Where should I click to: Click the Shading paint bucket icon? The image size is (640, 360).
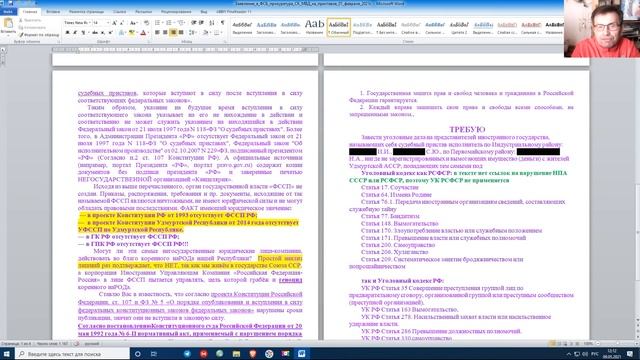tap(205, 32)
